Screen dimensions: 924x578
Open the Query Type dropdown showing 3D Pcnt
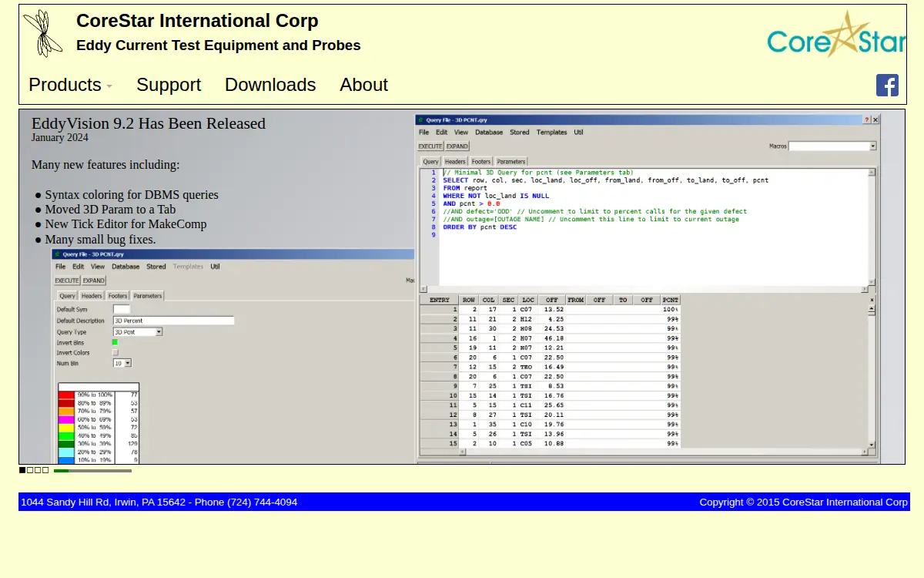coord(138,331)
